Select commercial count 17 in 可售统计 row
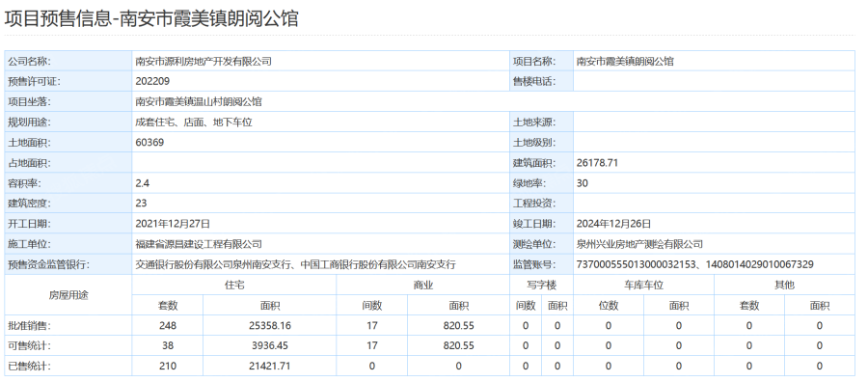This screenshot has width=868, height=382. [372, 346]
